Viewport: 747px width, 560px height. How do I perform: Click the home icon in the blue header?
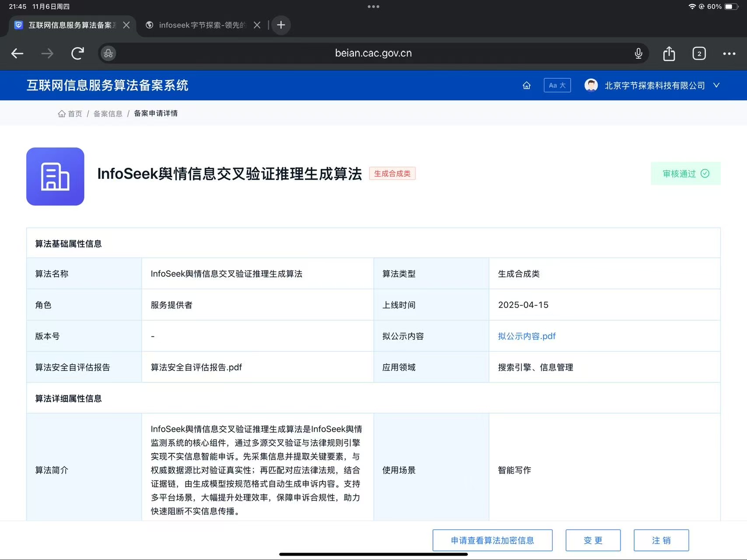point(527,85)
